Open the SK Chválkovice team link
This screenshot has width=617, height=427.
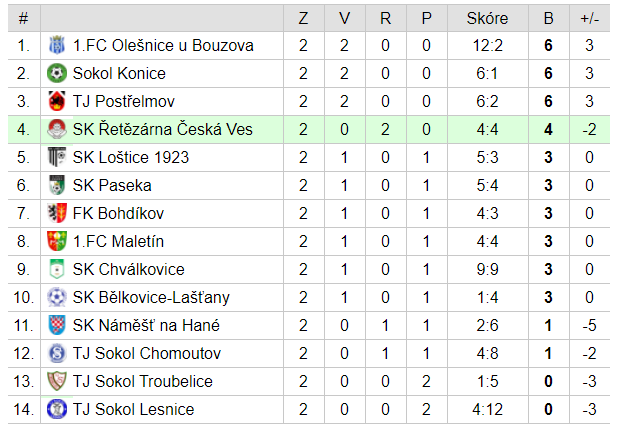click(129, 269)
